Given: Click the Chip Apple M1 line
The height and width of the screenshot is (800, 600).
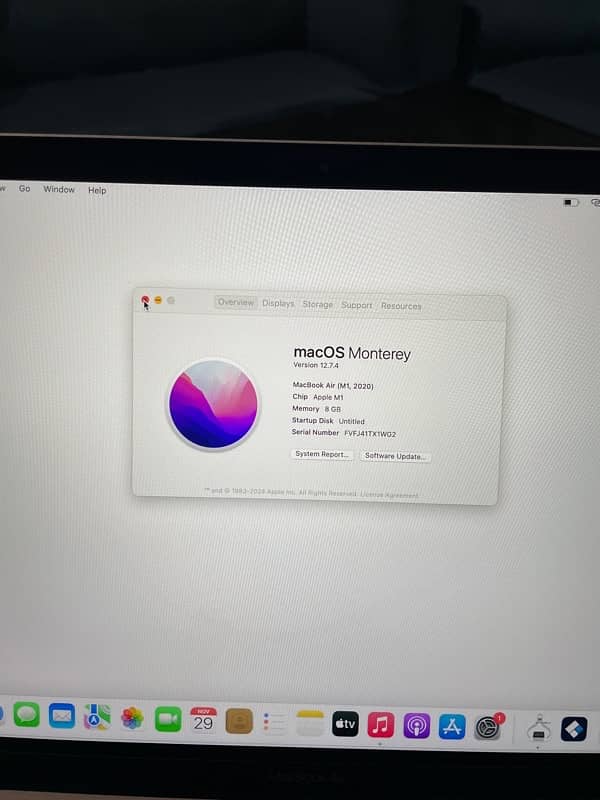Looking at the screenshot, I should (318, 397).
